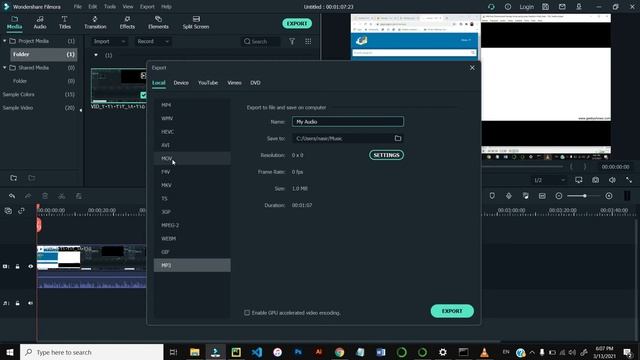Click the delete trash icon in timeline toolbar
This screenshot has height=360, width=640.
[x=45, y=196]
